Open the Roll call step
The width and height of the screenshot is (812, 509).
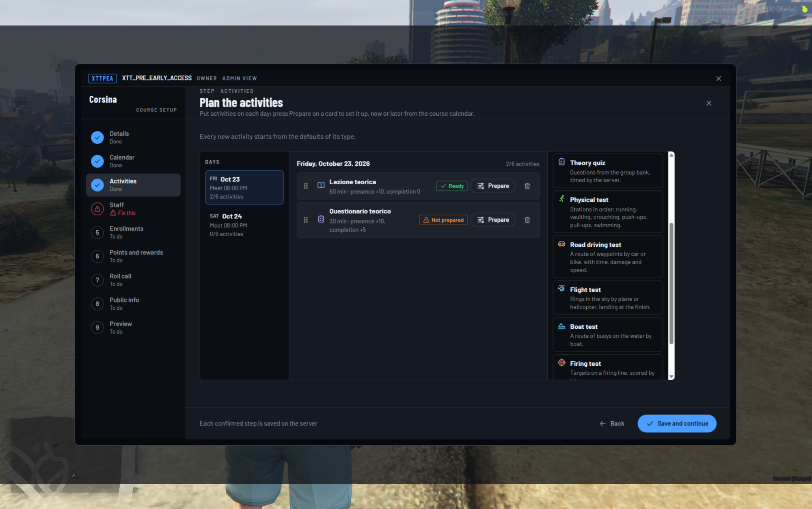point(133,280)
